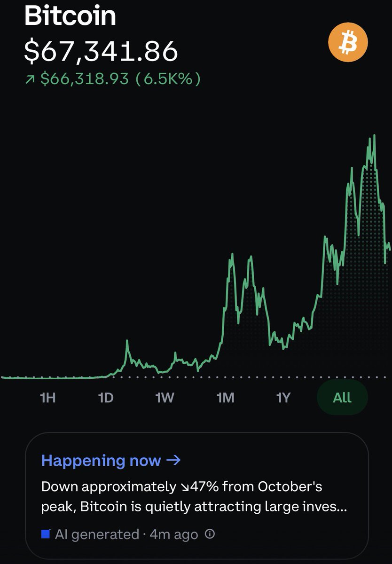
Task: Click the arrow beside Happening now
Action: pos(173,460)
